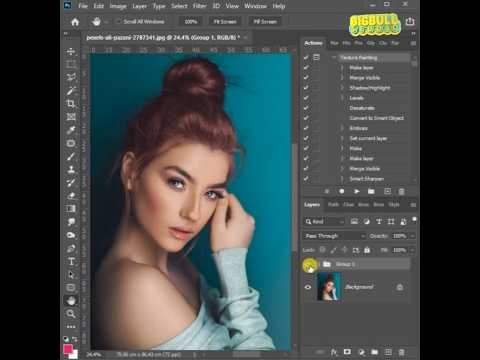
Task: Select the Clone Stamp tool
Action: [71, 169]
